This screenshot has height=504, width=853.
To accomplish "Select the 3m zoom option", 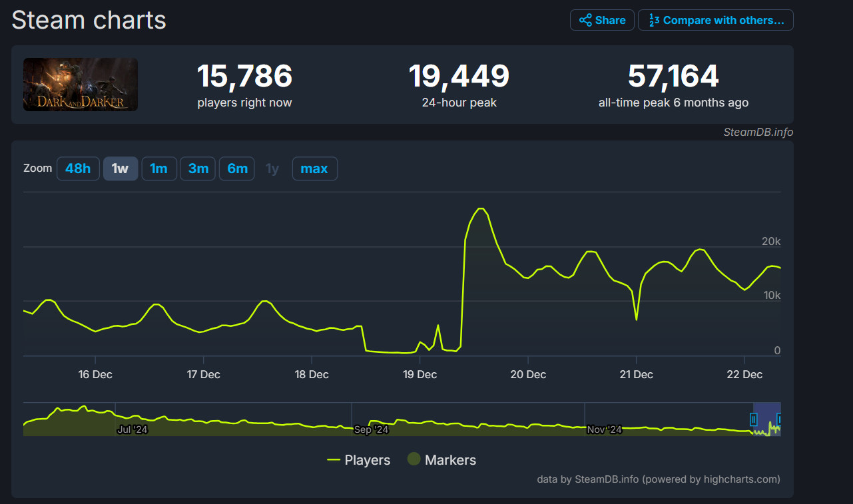I will pos(198,168).
